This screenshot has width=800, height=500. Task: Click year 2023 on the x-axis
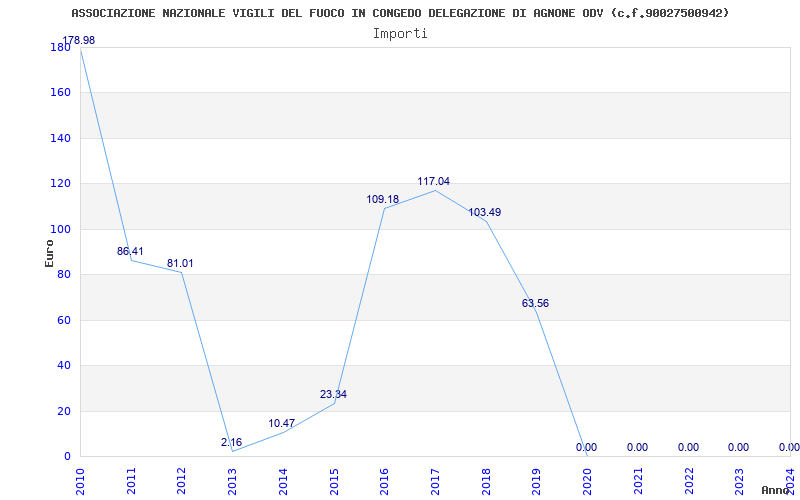pyautogui.click(x=739, y=480)
